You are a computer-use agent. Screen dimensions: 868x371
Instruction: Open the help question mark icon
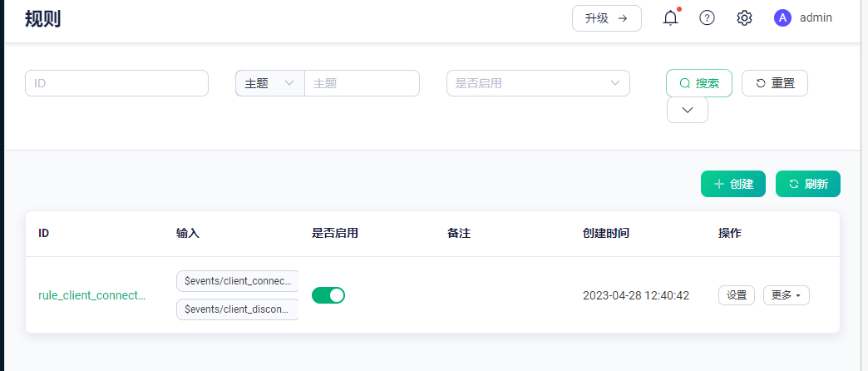(x=707, y=17)
